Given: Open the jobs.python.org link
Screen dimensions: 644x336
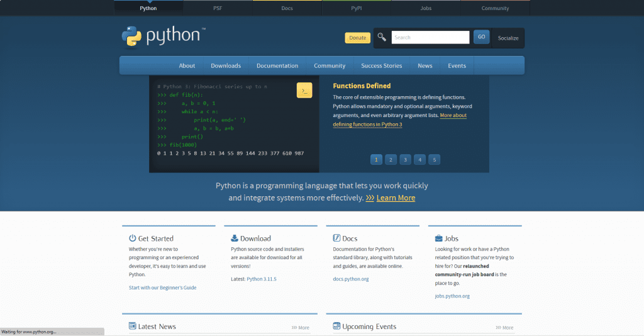Looking at the screenshot, I should (x=452, y=296).
